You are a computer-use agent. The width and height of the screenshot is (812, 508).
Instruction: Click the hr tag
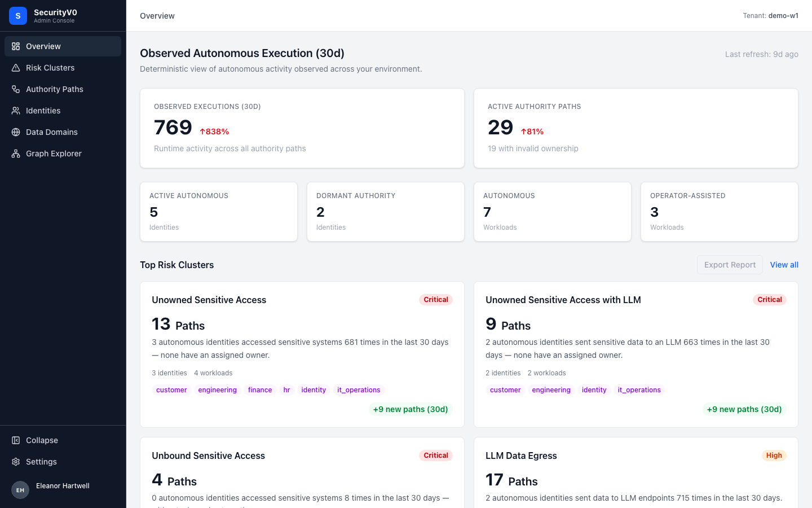click(x=286, y=390)
